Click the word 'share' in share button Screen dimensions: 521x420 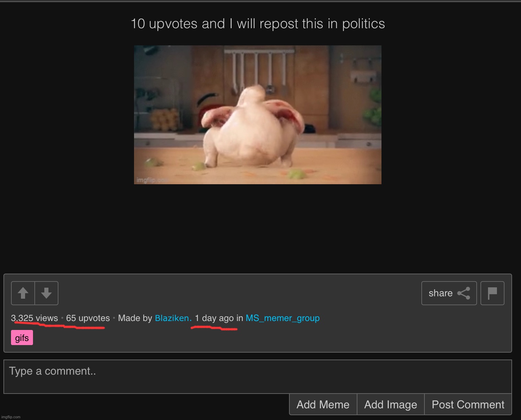[x=440, y=293]
